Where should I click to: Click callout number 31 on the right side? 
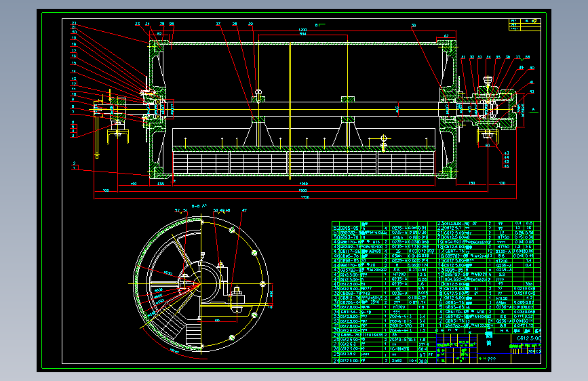pyautogui.click(x=463, y=58)
